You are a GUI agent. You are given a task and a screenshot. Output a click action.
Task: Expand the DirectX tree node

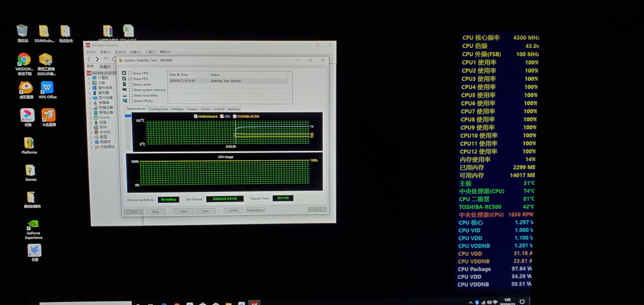[91, 118]
